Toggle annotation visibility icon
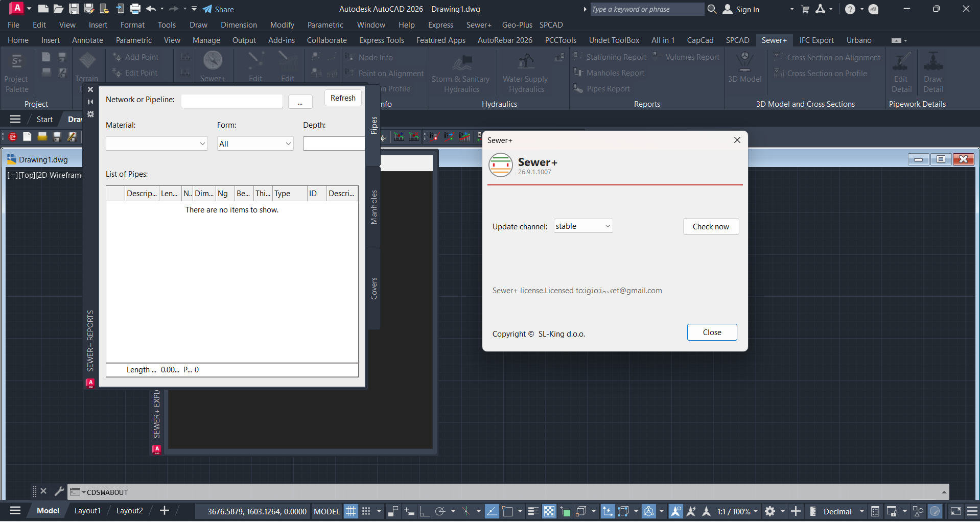980x522 pixels. tap(675, 511)
